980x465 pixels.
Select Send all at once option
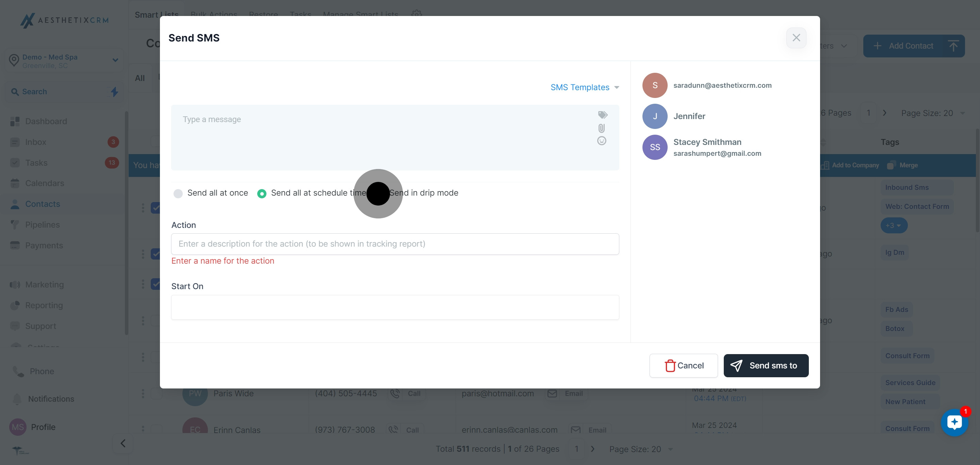178,194
